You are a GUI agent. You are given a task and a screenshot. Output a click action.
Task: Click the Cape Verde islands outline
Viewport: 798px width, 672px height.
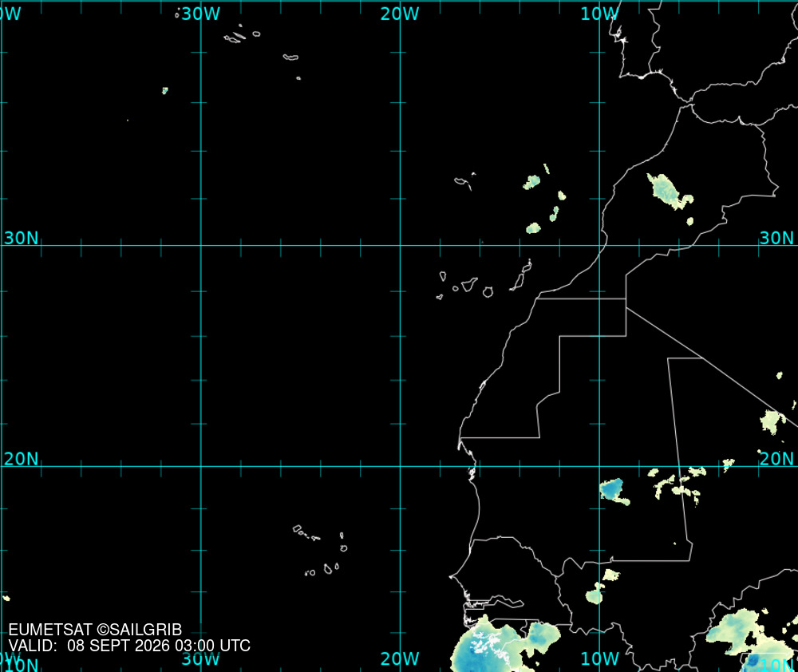320,551
